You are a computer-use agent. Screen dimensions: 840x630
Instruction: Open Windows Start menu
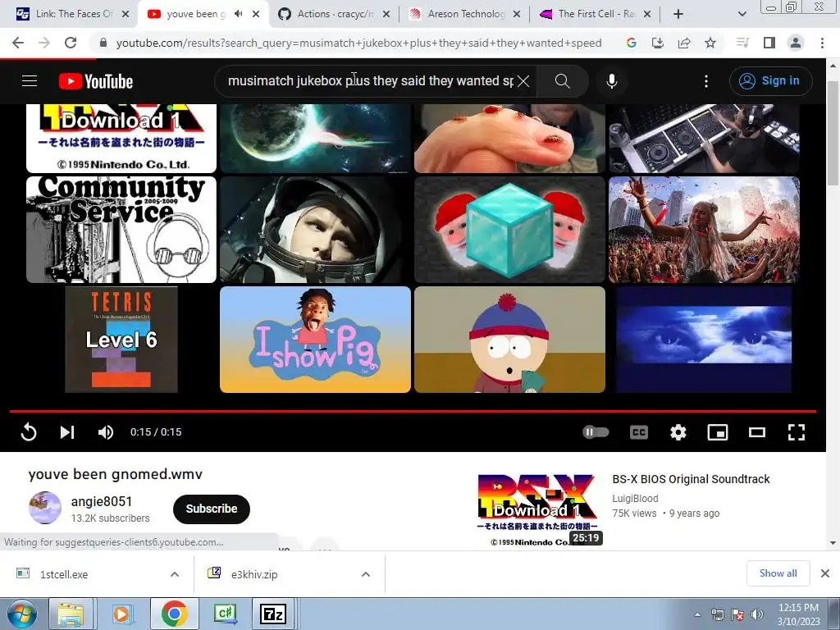21,614
